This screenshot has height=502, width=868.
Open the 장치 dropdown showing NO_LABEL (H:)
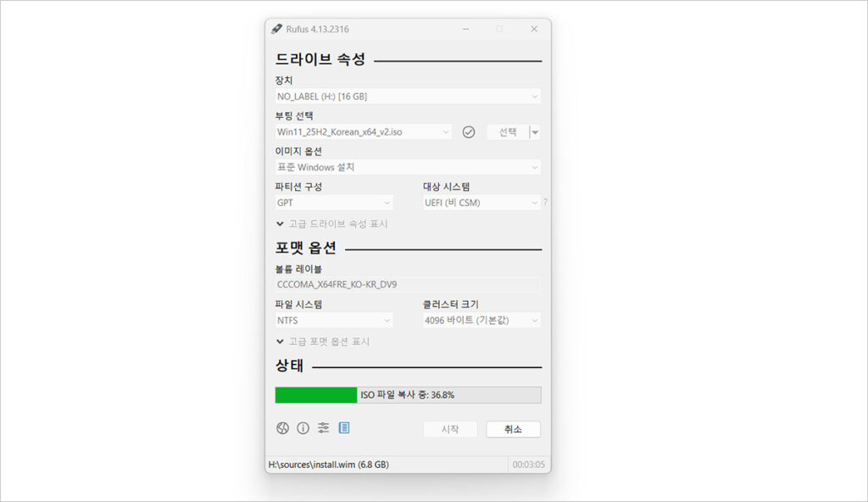(407, 97)
